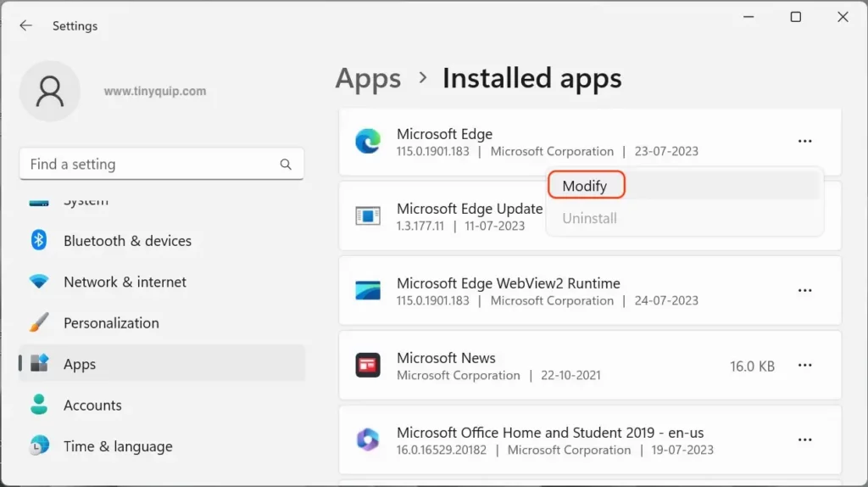Open more options for Microsoft News

(x=804, y=365)
